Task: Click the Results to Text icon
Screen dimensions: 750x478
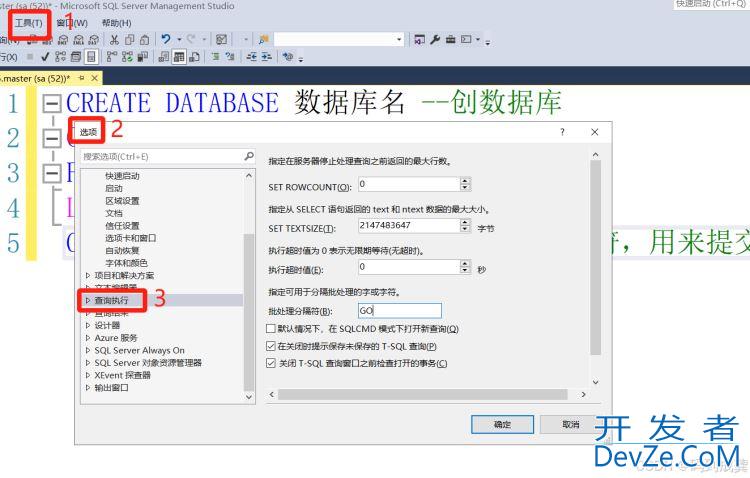Action: point(164,57)
